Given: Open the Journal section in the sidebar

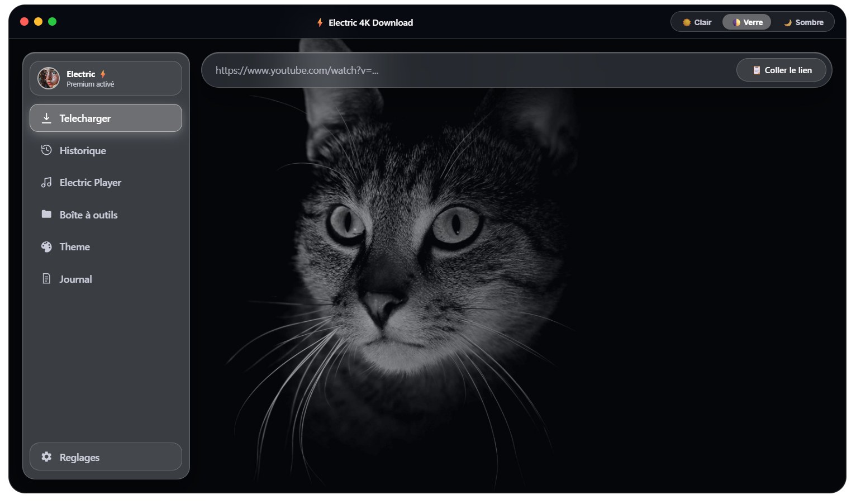Looking at the screenshot, I should [106, 279].
